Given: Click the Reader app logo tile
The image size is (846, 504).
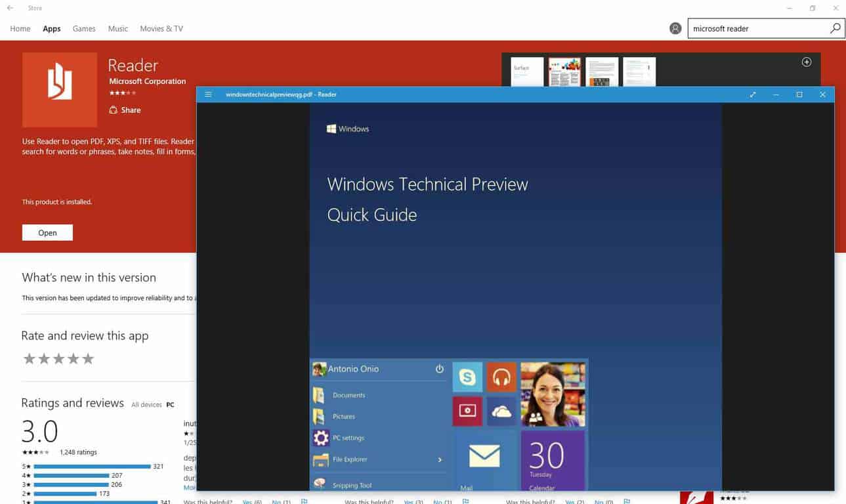Looking at the screenshot, I should [60, 90].
